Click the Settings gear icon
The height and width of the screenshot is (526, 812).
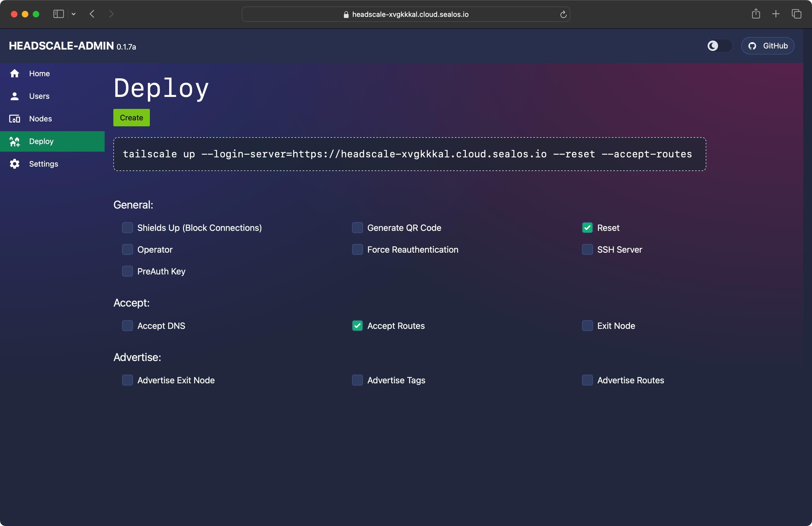pyautogui.click(x=14, y=164)
